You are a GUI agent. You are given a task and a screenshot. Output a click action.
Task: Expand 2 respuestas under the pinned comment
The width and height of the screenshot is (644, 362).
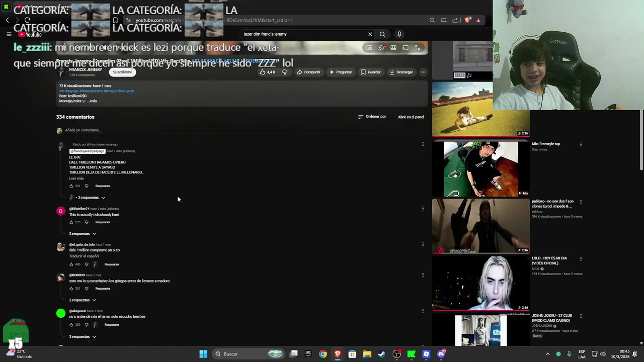point(90,198)
